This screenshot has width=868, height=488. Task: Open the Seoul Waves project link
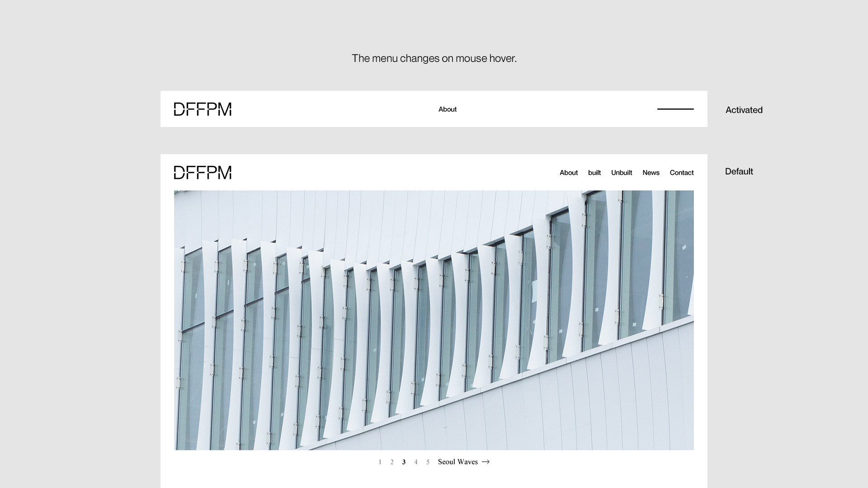coord(458,462)
